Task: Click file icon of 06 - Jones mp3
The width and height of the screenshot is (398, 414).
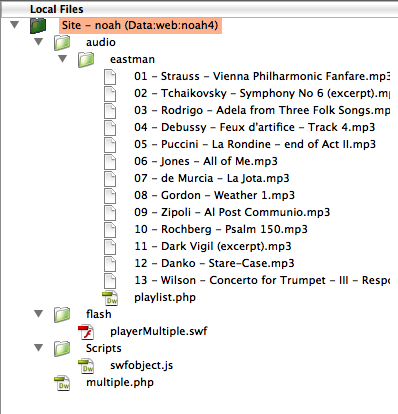Action: click(110, 162)
